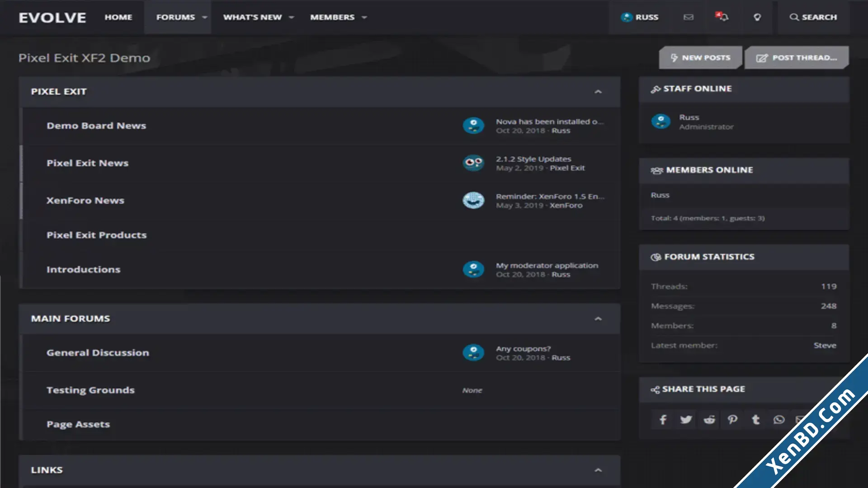Click LINKS category title
Viewport: 868px width, 488px height.
click(47, 470)
